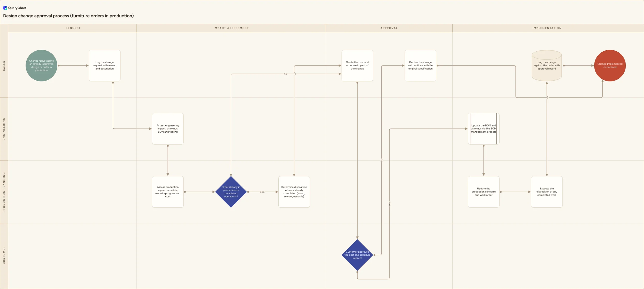Select the green start circle 'Change requested'
This screenshot has width=644, height=289.
41,66
